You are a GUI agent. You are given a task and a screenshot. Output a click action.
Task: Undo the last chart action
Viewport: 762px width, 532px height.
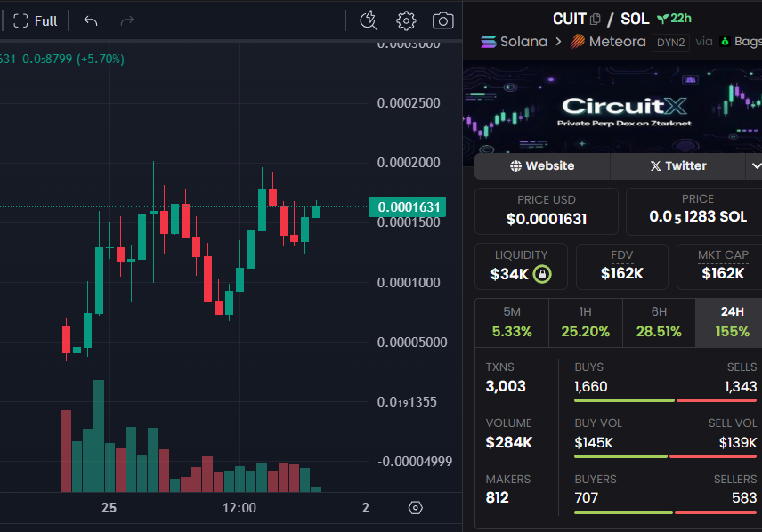click(91, 20)
